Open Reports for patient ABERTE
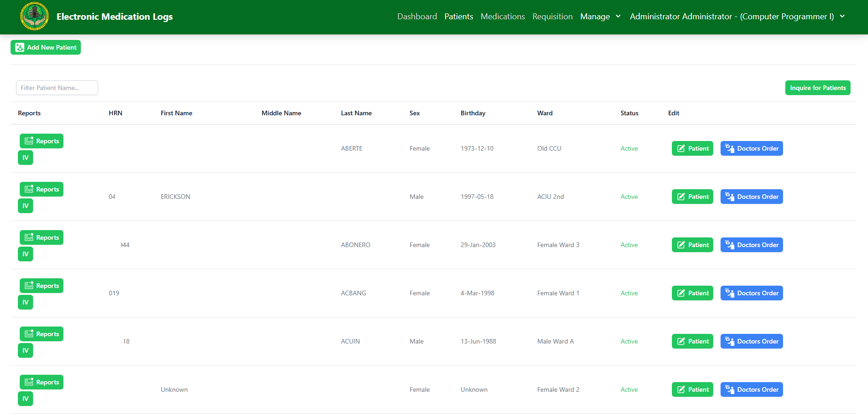The image size is (868, 417). 41,141
